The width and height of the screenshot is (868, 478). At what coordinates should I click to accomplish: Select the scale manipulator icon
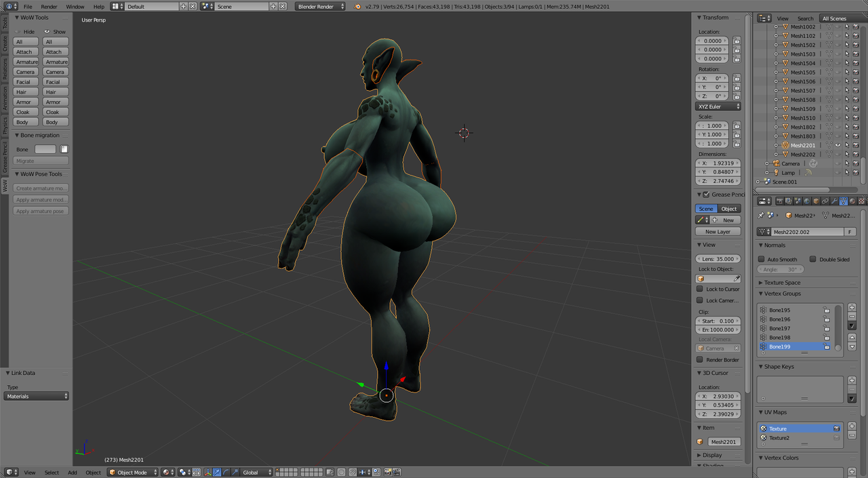pyautogui.click(x=235, y=473)
